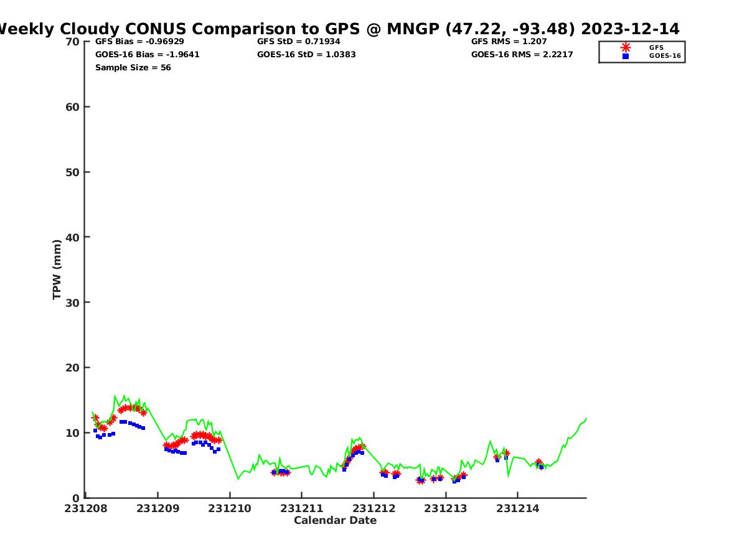The image size is (747, 560).
Task: Click the green GPS line's rising end at far right
Action: click(x=585, y=419)
